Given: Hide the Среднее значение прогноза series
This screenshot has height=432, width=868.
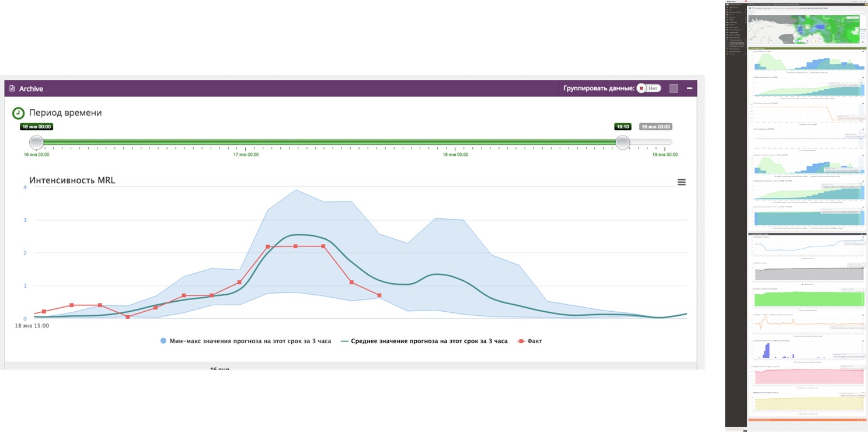Looking at the screenshot, I should tap(428, 341).
